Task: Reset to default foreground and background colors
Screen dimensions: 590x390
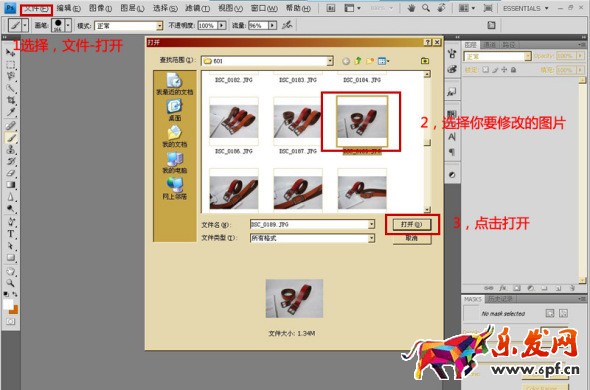Action: [x=6, y=294]
